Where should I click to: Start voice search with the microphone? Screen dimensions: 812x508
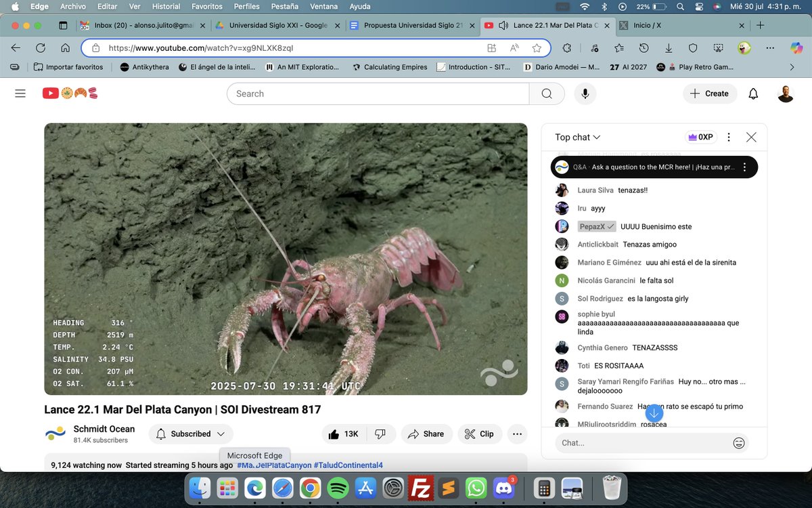click(585, 93)
